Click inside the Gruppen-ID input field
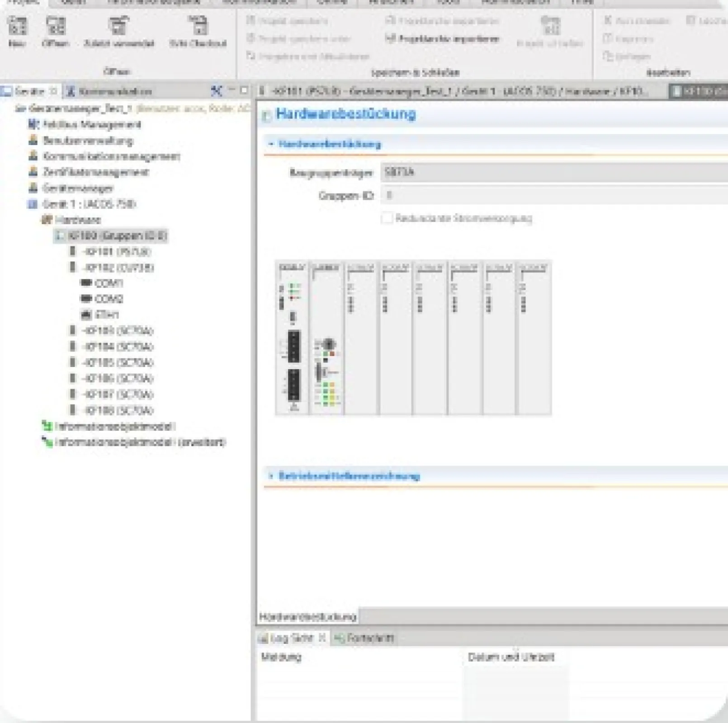728x723 pixels. 452,195
